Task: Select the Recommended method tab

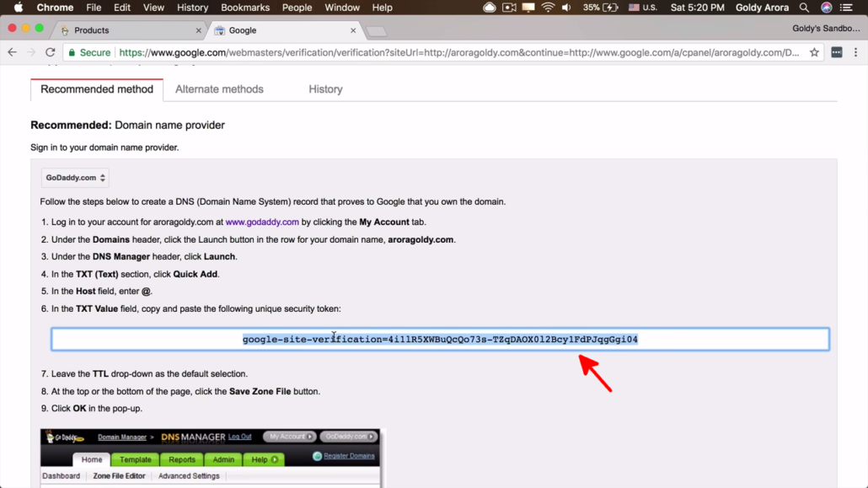Action: (97, 89)
